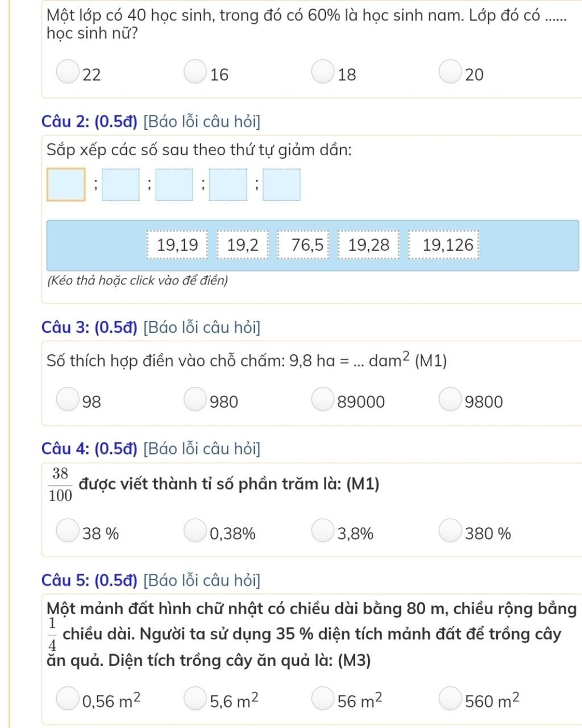Choose the 19,2 number tile
Image resolution: width=582 pixels, height=728 pixels.
(x=243, y=245)
